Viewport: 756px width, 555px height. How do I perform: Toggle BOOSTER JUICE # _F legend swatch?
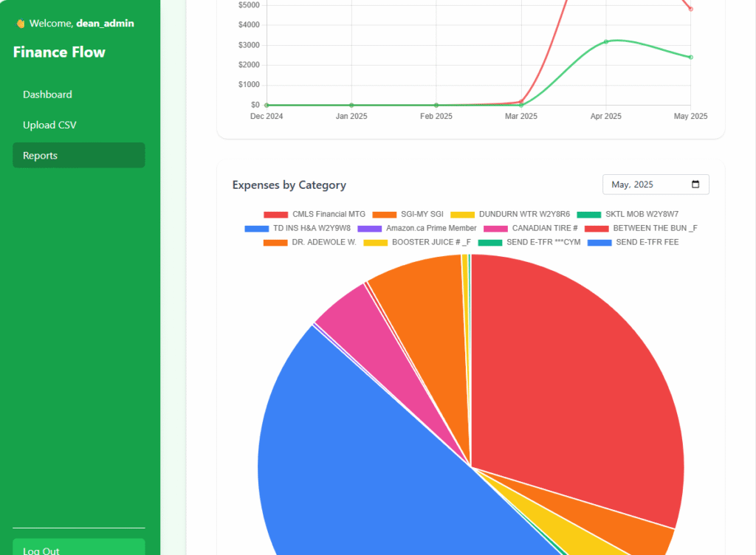(x=376, y=242)
